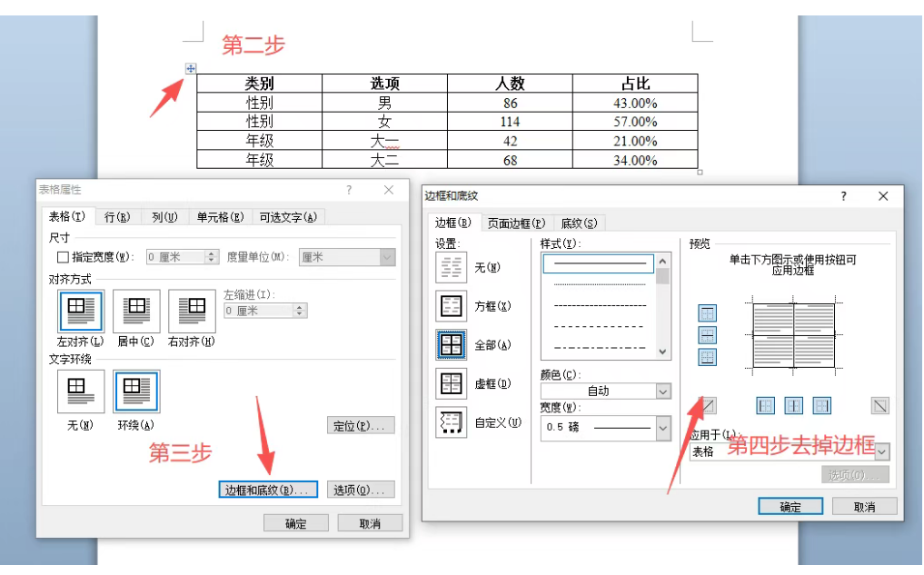Switch to the Borders tab
The height and width of the screenshot is (575, 924).
(452, 223)
